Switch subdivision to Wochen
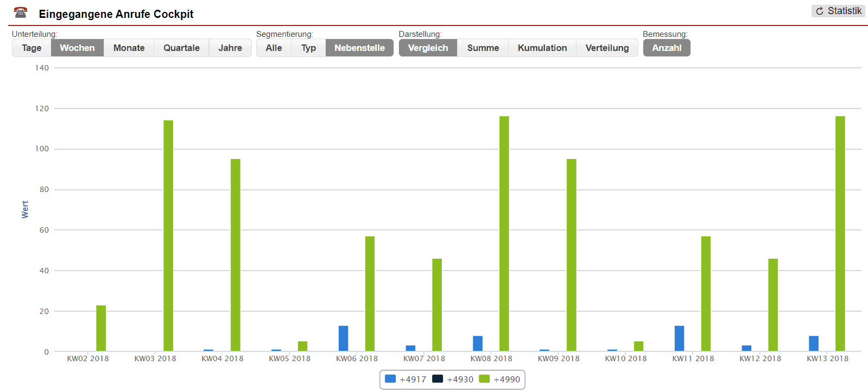 (77, 48)
